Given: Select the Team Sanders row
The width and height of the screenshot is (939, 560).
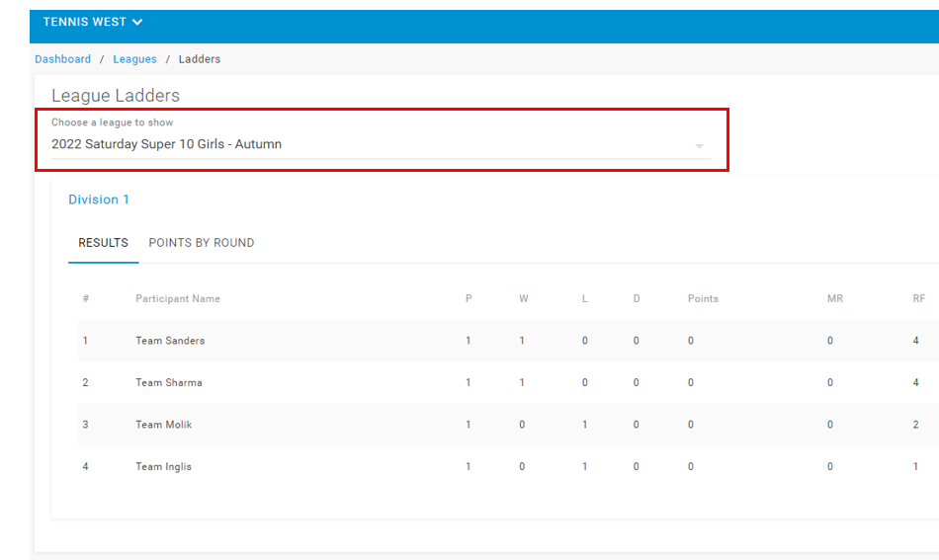Looking at the screenshot, I should point(508,341).
